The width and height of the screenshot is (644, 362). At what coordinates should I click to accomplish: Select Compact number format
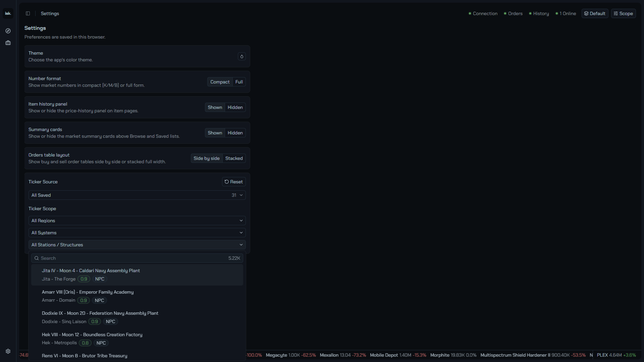click(220, 82)
